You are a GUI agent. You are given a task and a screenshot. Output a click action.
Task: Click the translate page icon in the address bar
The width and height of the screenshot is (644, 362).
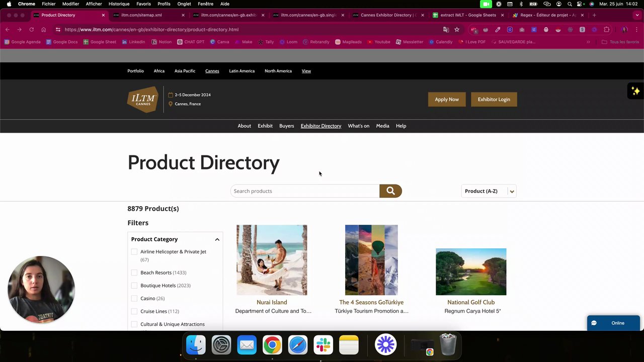tap(446, 30)
